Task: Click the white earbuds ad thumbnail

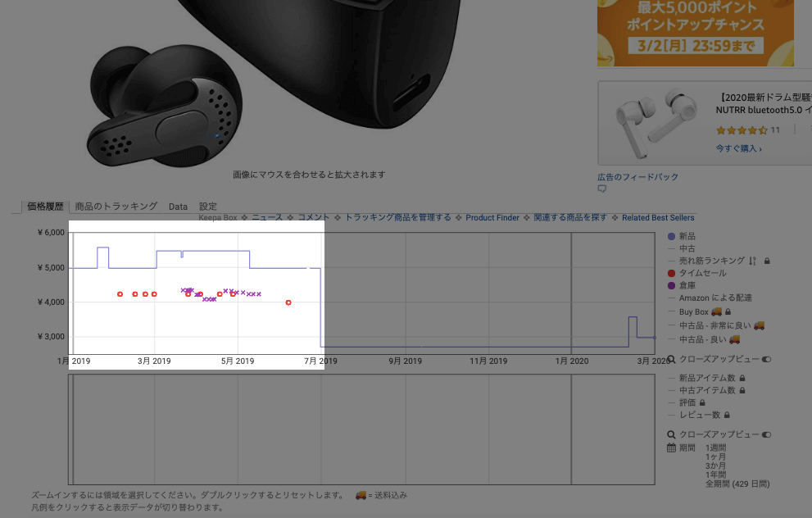Action: coord(654,123)
